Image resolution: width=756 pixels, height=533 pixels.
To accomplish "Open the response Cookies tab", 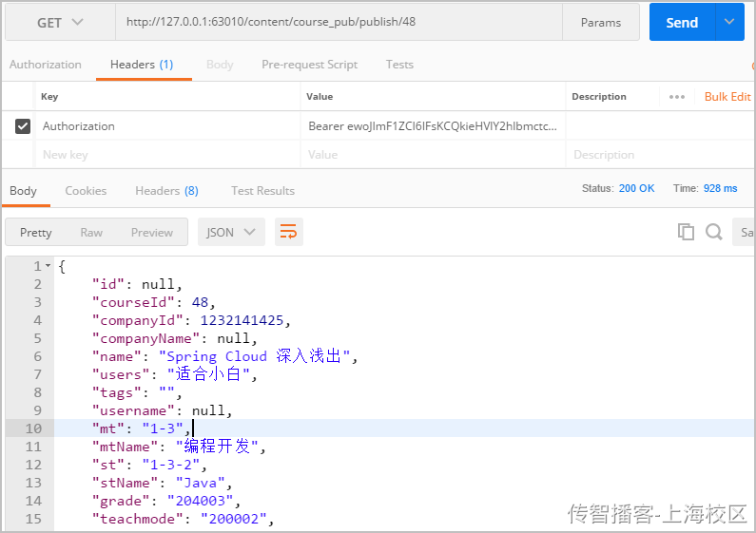I will [x=86, y=191].
